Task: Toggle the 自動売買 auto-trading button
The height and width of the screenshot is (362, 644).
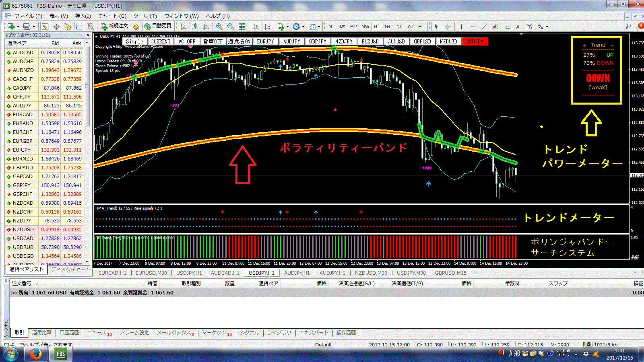Action: point(158,26)
